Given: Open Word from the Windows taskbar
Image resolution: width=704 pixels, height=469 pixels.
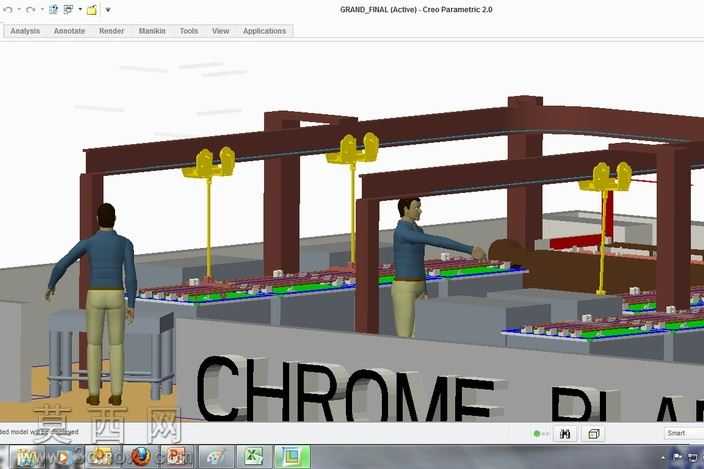Looking at the screenshot, I should [x=27, y=457].
